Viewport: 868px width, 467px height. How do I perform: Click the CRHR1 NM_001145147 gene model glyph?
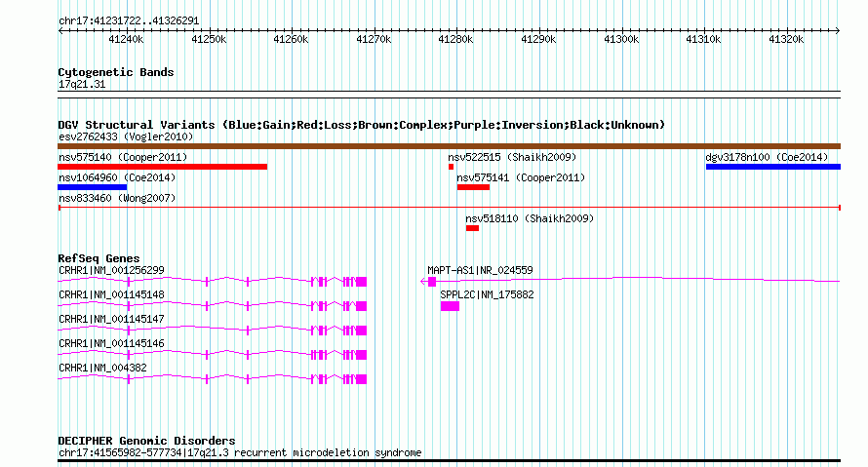tap(213, 331)
